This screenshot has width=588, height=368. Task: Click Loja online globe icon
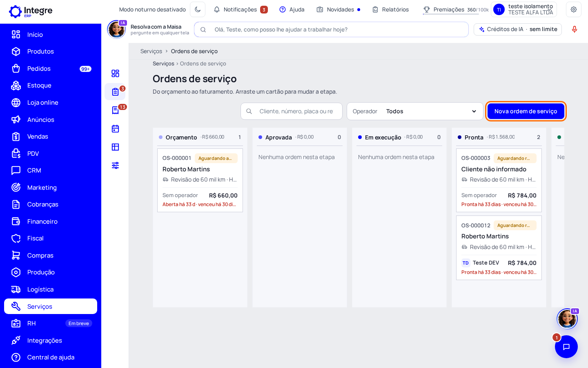[16, 103]
